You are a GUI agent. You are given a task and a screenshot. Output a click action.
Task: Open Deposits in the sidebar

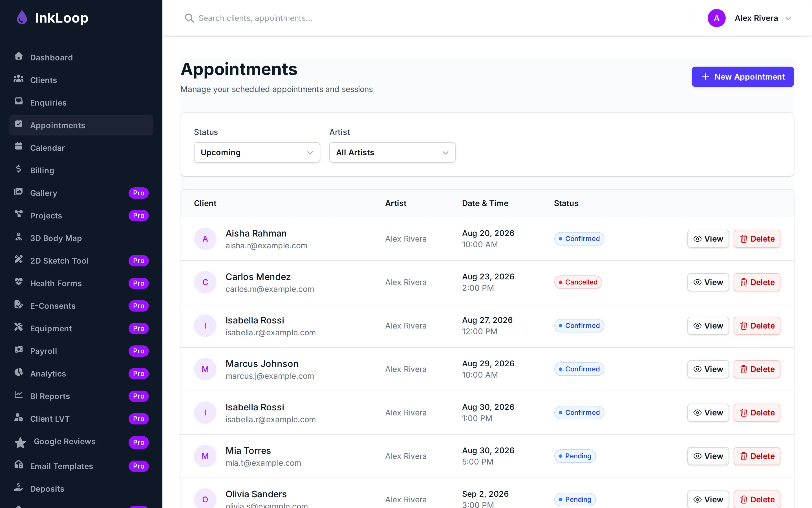click(x=81, y=489)
